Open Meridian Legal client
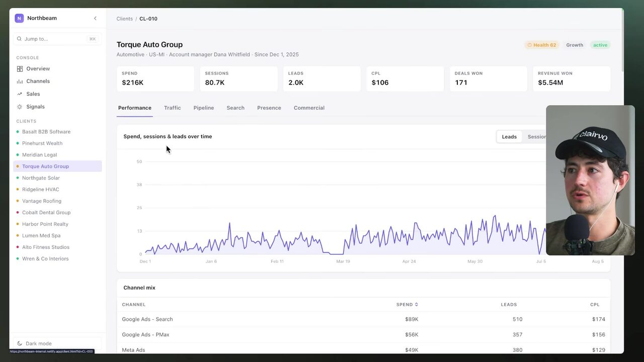 (57, 155)
